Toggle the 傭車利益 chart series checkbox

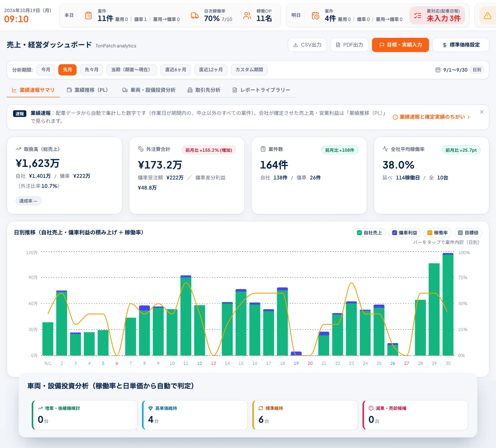(x=394, y=233)
